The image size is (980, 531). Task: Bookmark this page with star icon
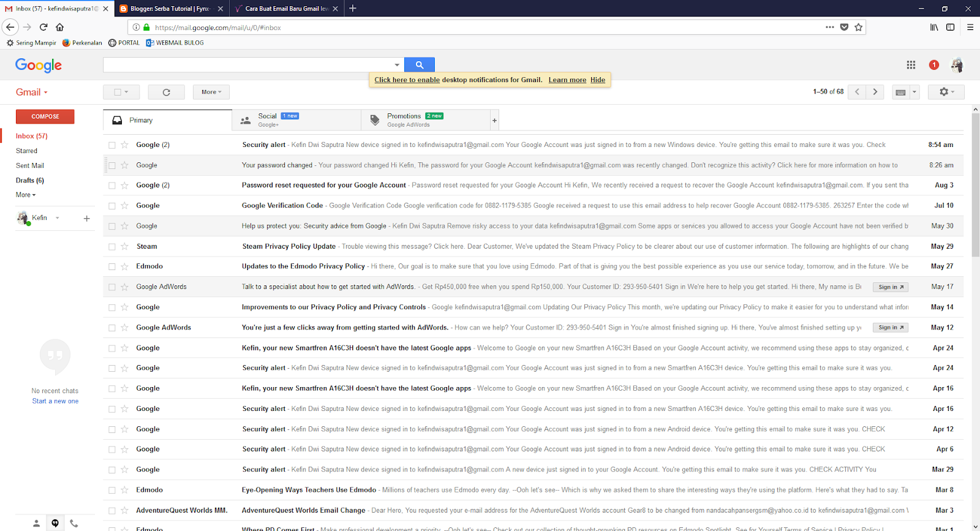point(858,27)
